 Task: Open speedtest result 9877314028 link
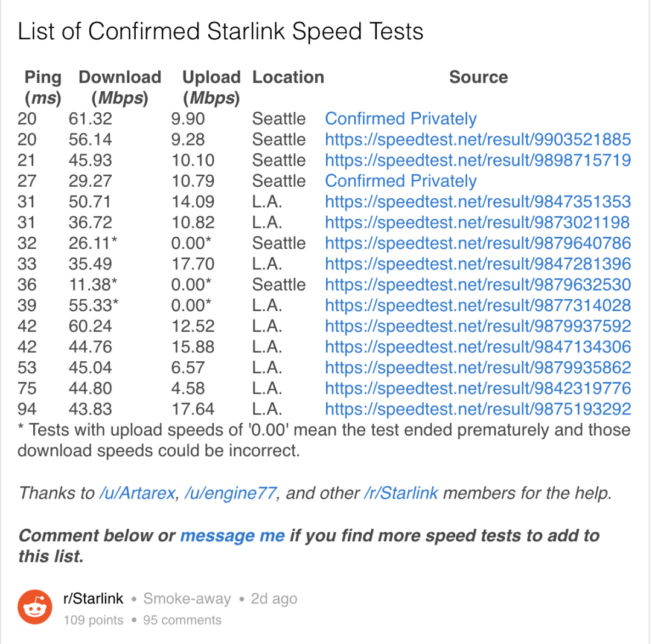(x=478, y=305)
